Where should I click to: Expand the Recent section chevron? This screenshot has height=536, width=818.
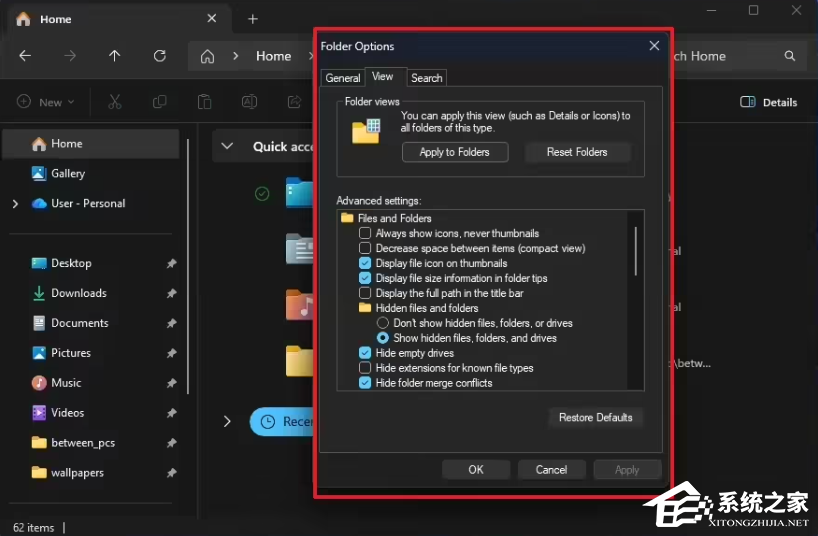227,421
